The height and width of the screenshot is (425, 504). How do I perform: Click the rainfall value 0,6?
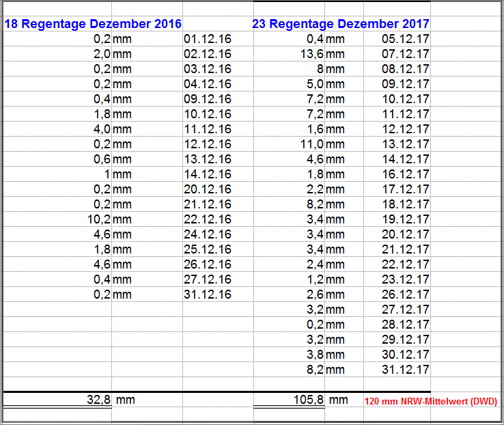[102, 159]
